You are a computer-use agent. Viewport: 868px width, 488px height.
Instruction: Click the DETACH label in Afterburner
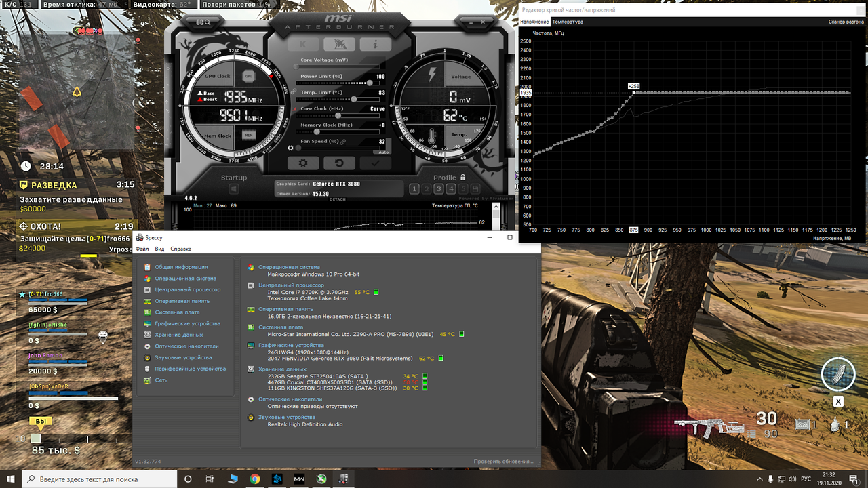[337, 199]
